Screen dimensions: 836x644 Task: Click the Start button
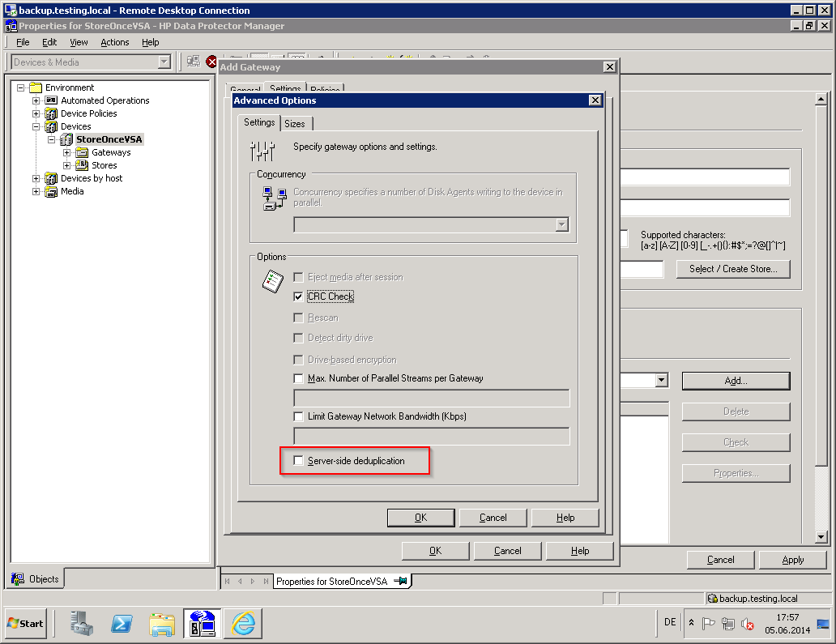[x=26, y=623]
